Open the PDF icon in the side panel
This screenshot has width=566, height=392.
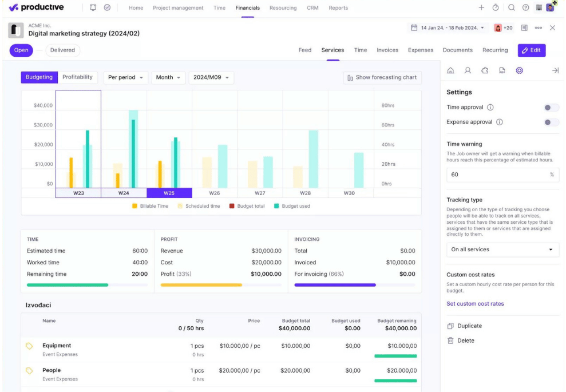click(x=502, y=70)
